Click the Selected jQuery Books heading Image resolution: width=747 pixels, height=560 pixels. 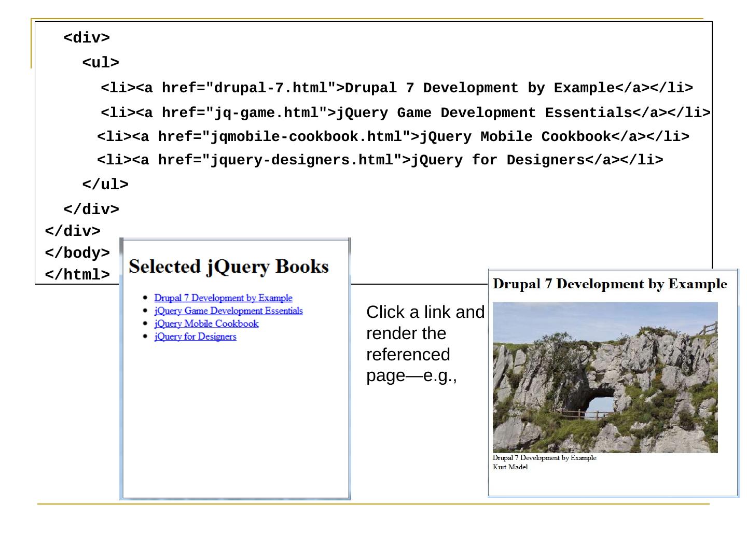click(x=228, y=267)
